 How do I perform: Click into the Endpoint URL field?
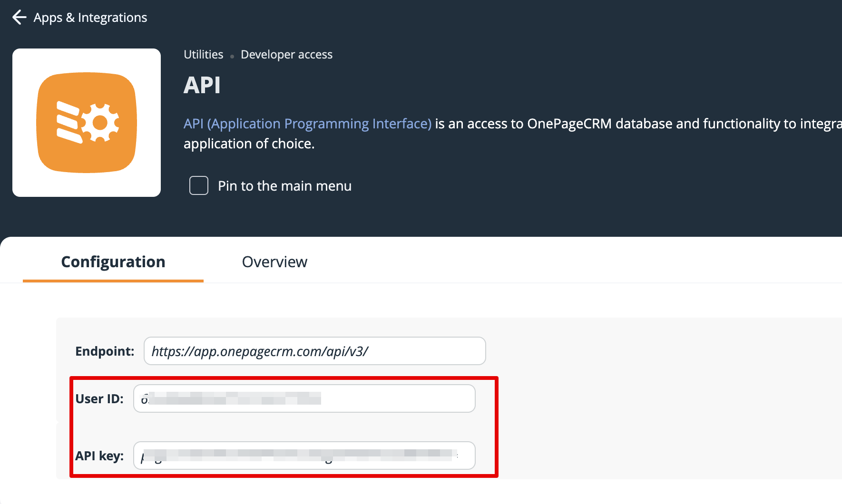tap(314, 351)
